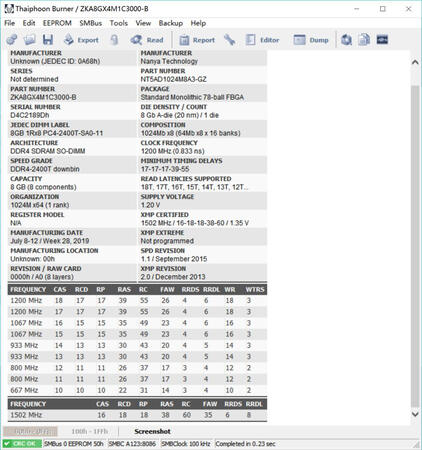Click 1024M x64 (1 rank) organization value
This screenshot has height=450, width=422.
pyautogui.click(x=40, y=205)
